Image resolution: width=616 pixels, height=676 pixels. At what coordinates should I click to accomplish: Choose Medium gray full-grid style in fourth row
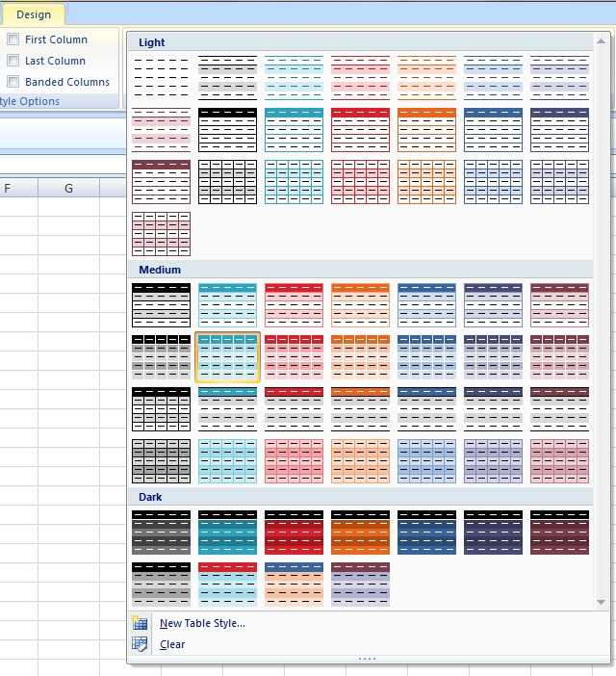click(x=161, y=461)
